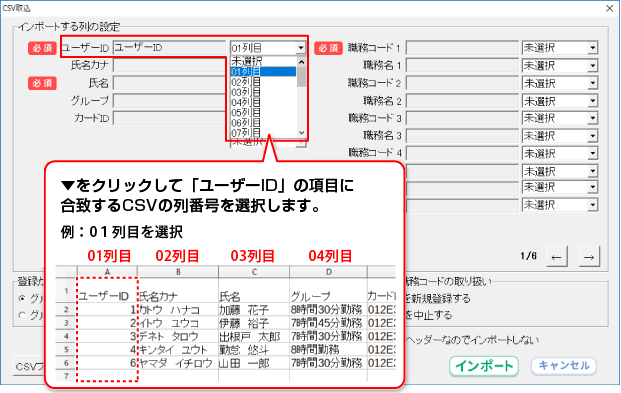Choose 06列目 in the dropdown list
This screenshot has width=621, height=393.
(263, 123)
